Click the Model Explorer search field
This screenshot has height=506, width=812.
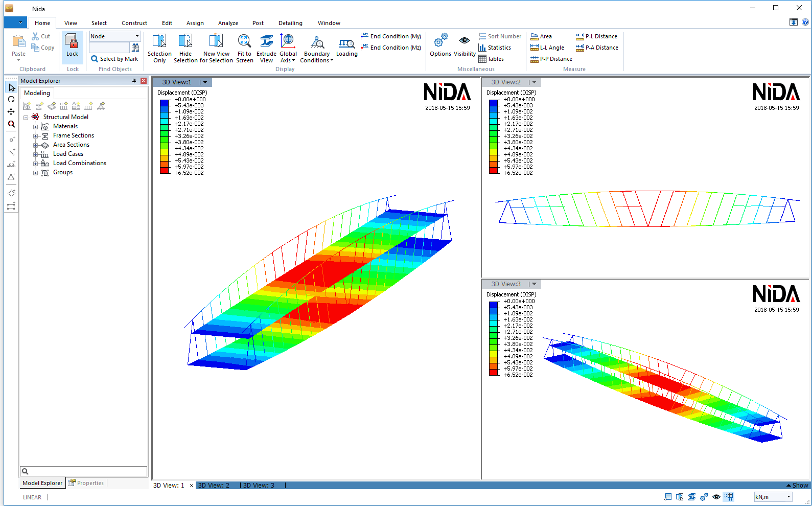[84, 471]
